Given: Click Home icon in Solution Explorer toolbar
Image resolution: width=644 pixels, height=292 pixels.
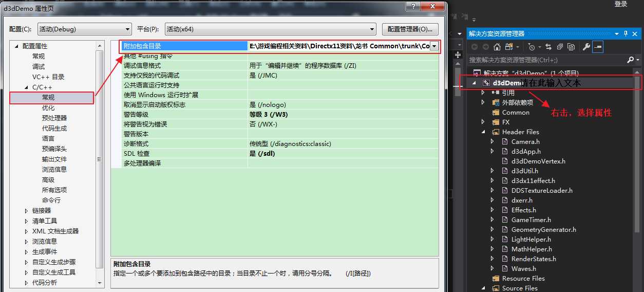Looking at the screenshot, I should pos(497,47).
